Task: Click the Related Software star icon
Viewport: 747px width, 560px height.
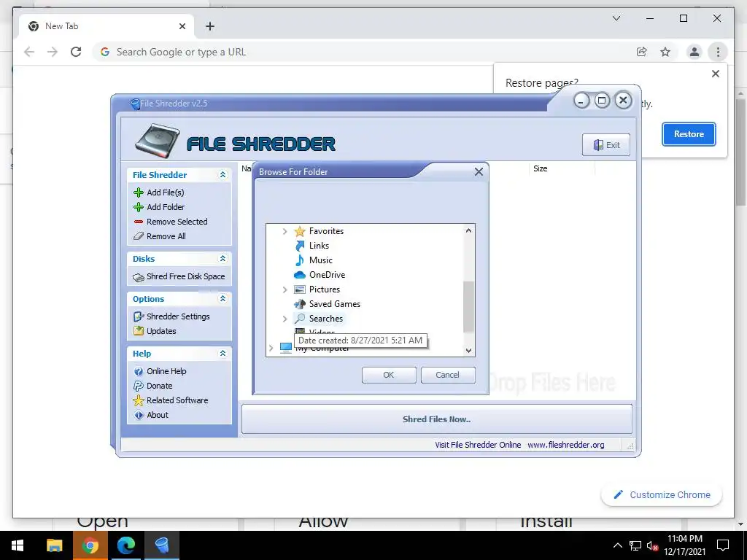Action: click(x=138, y=400)
